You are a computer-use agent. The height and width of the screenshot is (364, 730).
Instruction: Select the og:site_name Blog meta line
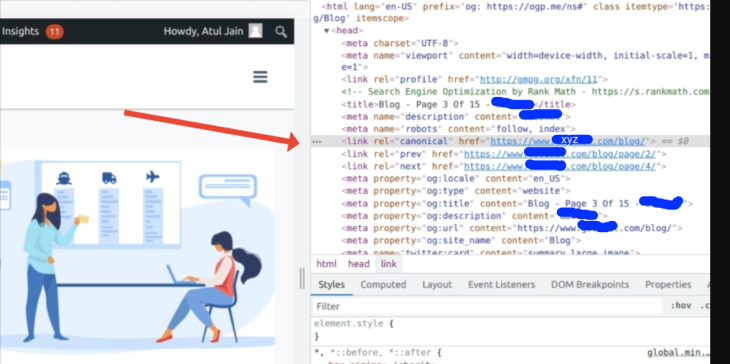[x=461, y=241]
